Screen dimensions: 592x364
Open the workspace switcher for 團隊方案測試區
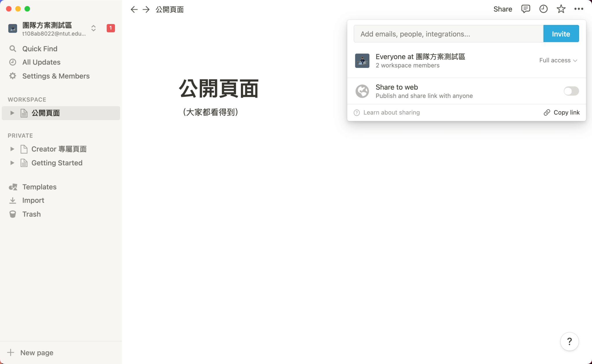[93, 28]
